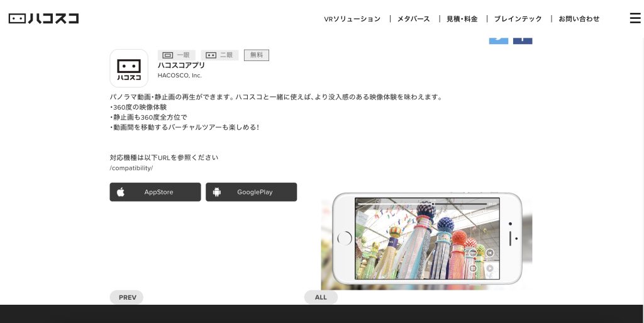Select the 一眼 single-lens tag

tap(177, 55)
